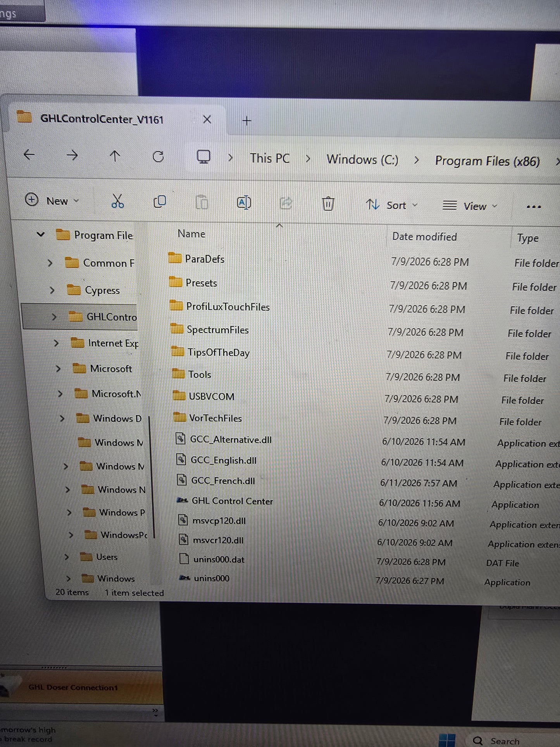Click the Rename icon

(x=244, y=203)
